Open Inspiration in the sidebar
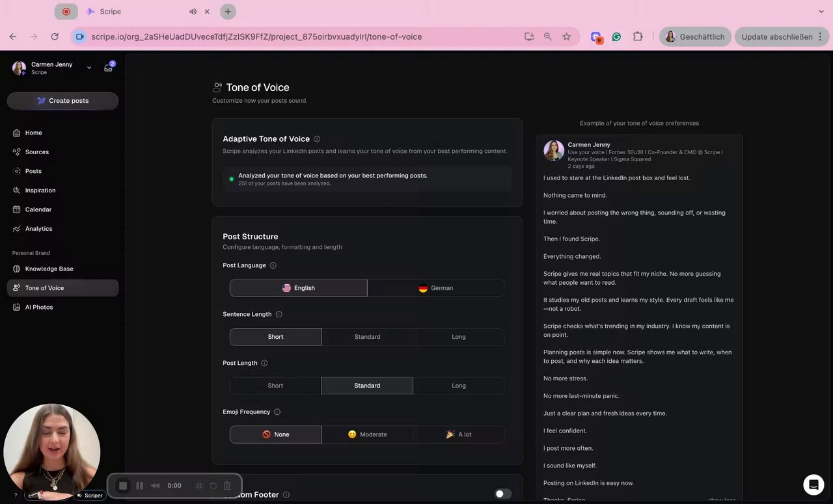 [62, 191]
